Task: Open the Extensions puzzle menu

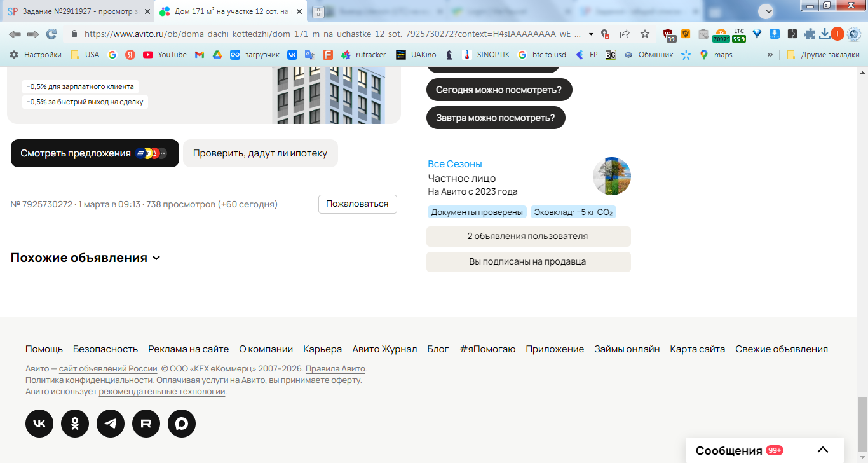Action: [810, 34]
